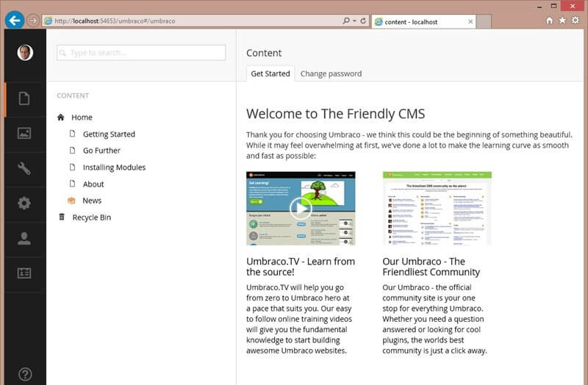Open the Members section ID card icon

[24, 273]
